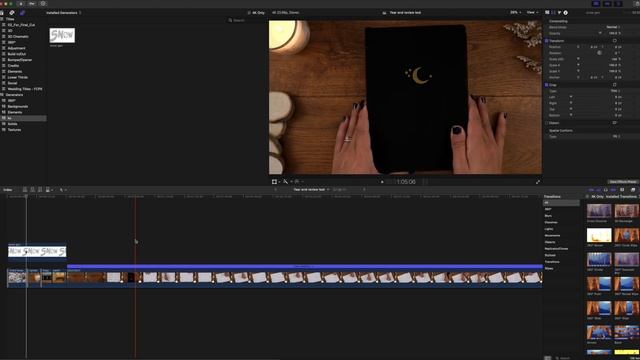Screen dimensions: 640x360
Task: Toggle 4K Only in Transitions browser
Action: [x=588, y=197]
